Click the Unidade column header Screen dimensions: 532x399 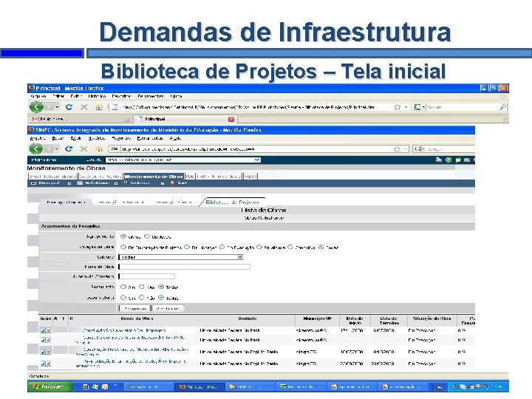pos(247,318)
